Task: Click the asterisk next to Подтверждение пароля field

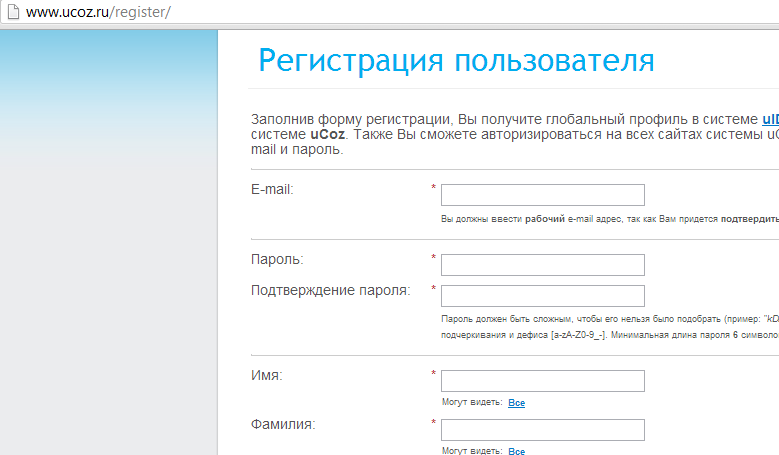Action: point(433,290)
